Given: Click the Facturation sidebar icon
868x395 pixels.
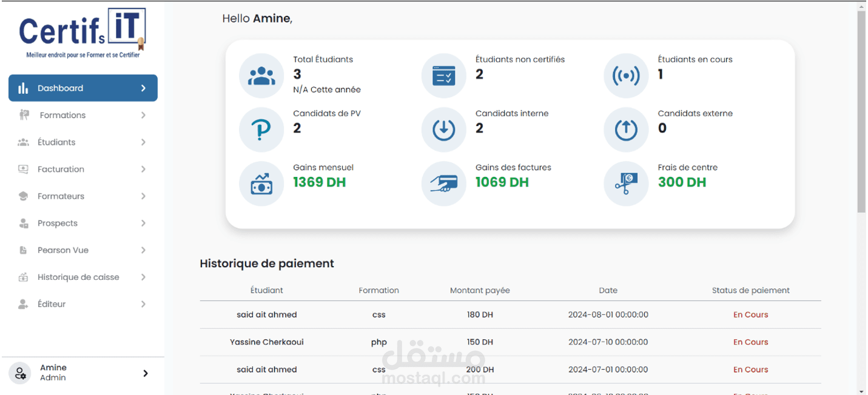Looking at the screenshot, I should point(23,169).
